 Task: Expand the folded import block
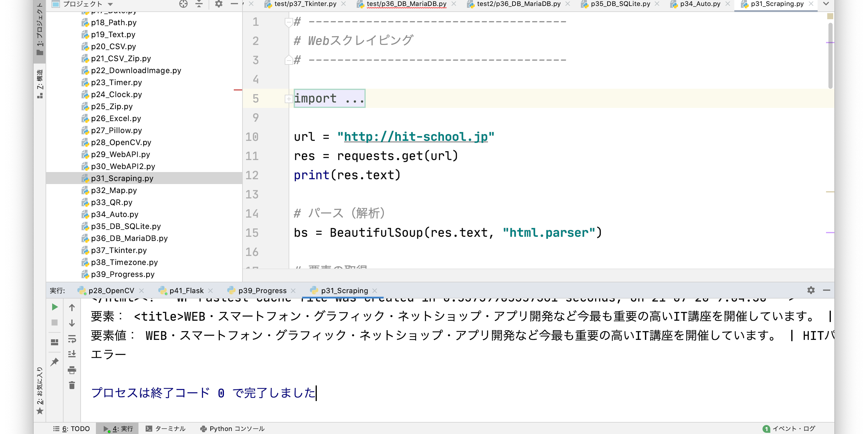pyautogui.click(x=288, y=99)
